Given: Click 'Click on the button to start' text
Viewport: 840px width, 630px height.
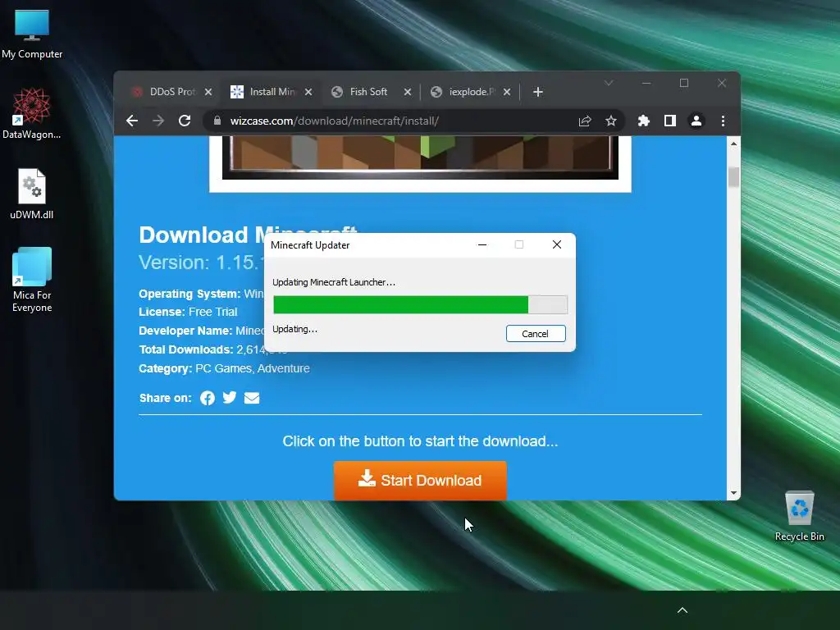Looking at the screenshot, I should tap(420, 441).
